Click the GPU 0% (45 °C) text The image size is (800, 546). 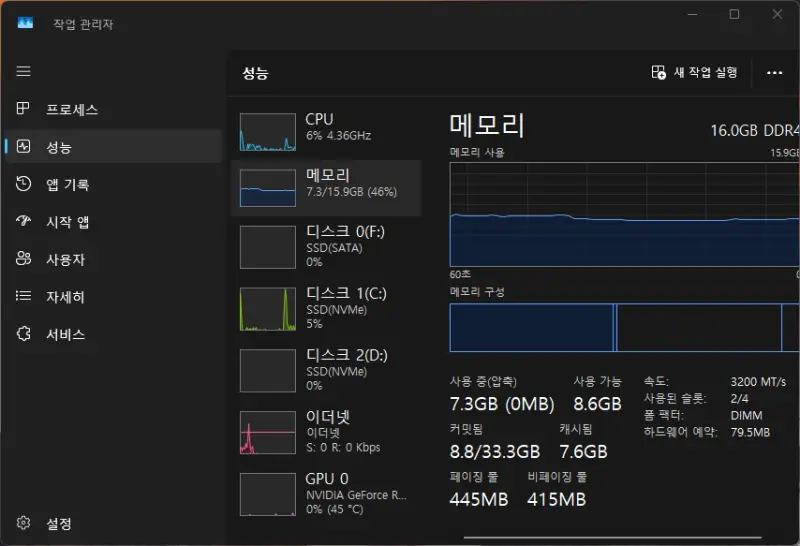click(335, 509)
